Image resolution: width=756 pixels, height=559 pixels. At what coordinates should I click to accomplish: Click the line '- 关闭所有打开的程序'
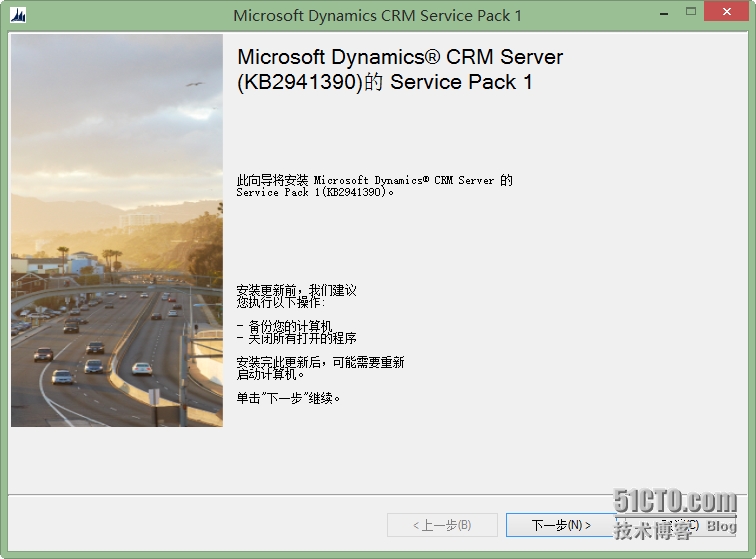[x=297, y=338]
